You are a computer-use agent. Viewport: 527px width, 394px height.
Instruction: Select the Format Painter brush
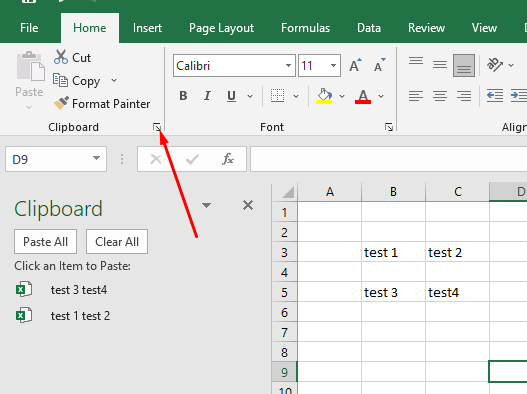coord(61,104)
